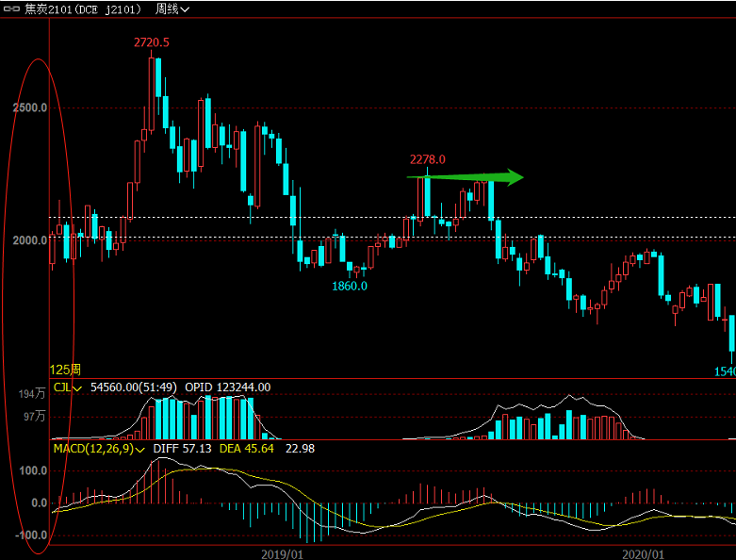Click the 125周 period count label

(x=66, y=369)
